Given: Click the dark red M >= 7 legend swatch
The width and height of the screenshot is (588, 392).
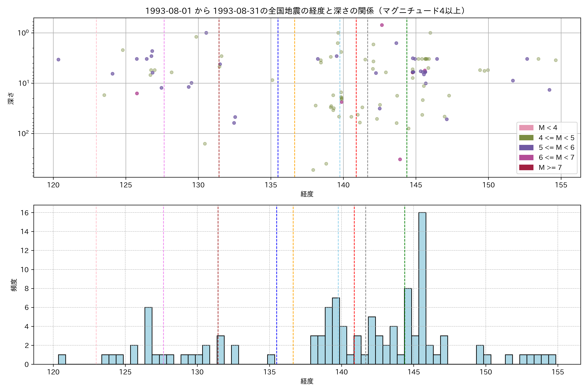Looking at the screenshot, I should click(526, 168).
